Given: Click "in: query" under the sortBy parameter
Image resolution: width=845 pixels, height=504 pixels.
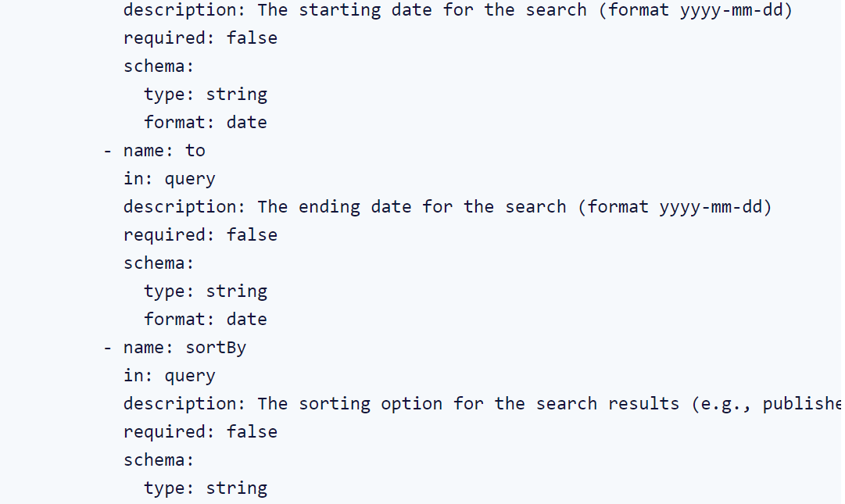Looking at the screenshot, I should point(169,376).
